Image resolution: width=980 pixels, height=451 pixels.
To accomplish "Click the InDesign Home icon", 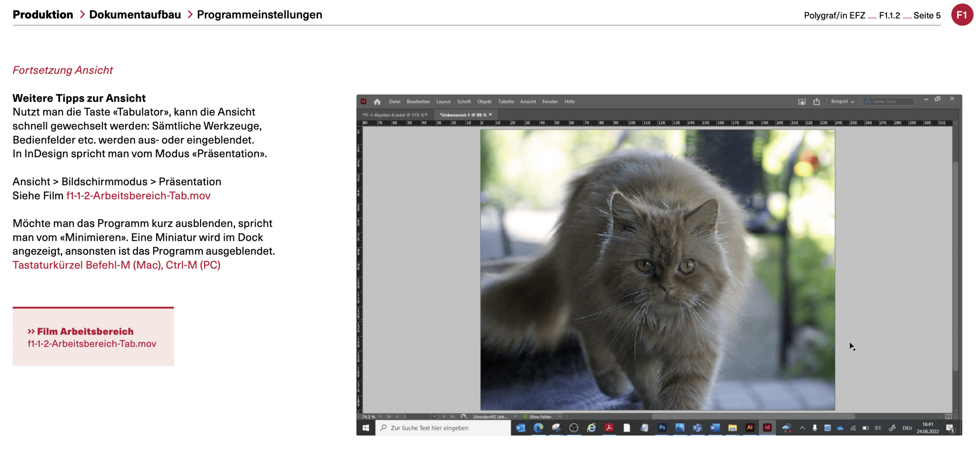I will 377,102.
